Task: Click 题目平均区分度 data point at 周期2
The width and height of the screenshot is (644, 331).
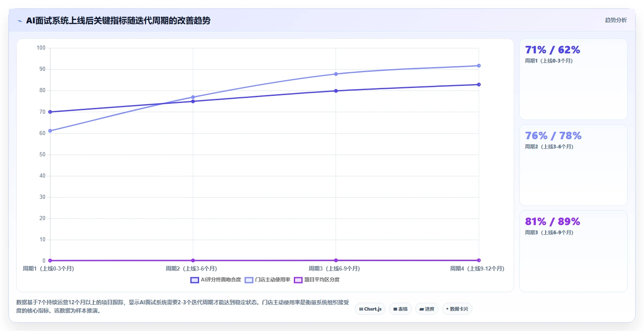Action: (193, 261)
